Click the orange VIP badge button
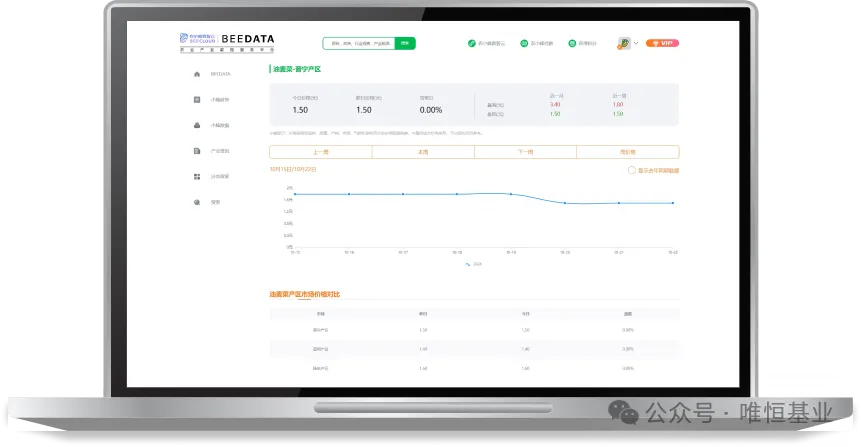The height and width of the screenshot is (447, 861). 662,43
